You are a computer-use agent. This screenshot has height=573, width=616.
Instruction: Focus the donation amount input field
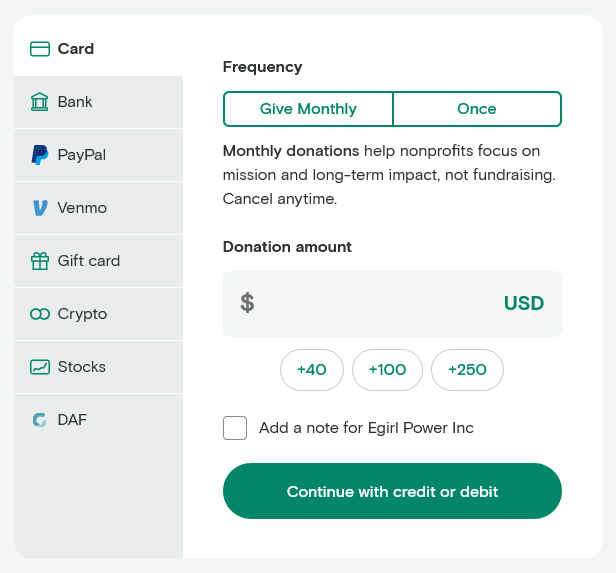coord(377,304)
